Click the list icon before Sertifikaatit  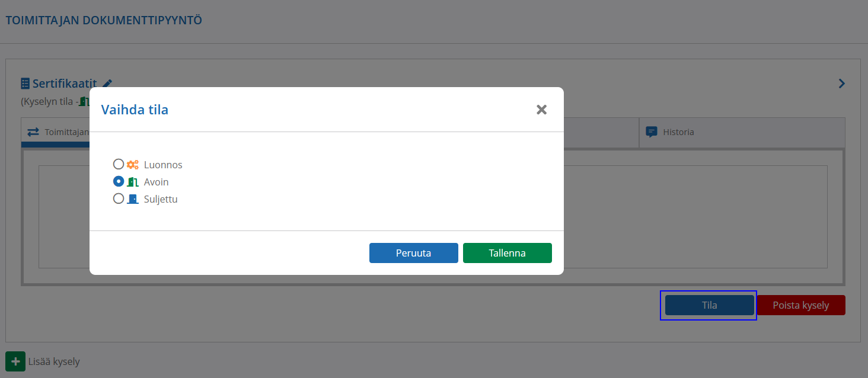coord(25,84)
